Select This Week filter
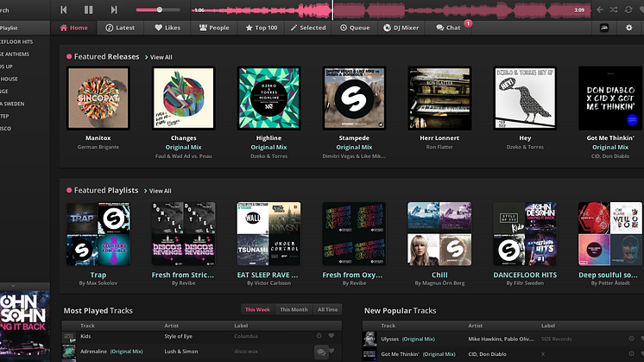The height and width of the screenshot is (362, 644). pos(257,309)
